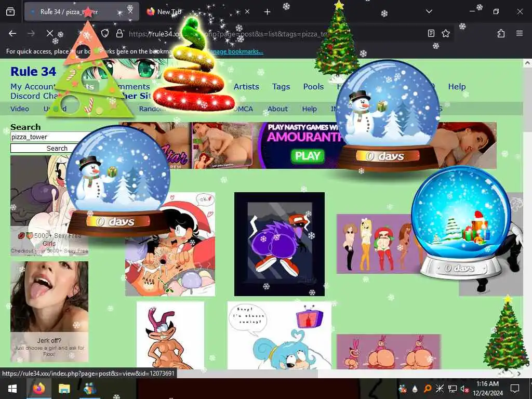Open My Account in the site menu
The height and width of the screenshot is (399, 532).
(x=33, y=87)
